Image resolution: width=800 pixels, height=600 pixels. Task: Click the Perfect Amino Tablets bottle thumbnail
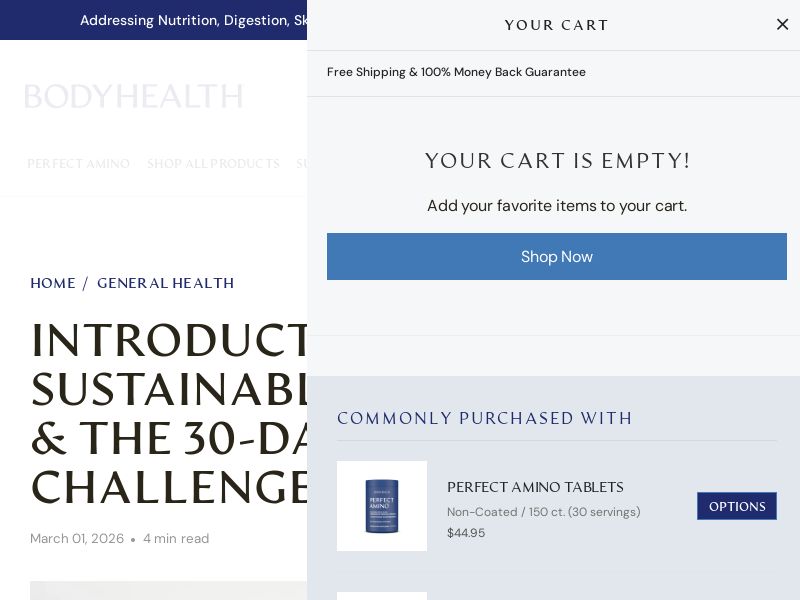382,506
